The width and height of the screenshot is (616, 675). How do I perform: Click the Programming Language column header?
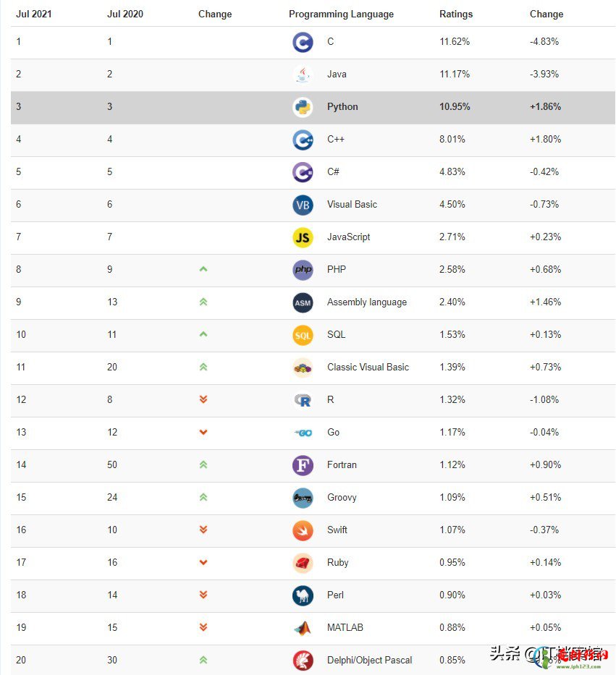pyautogui.click(x=341, y=14)
